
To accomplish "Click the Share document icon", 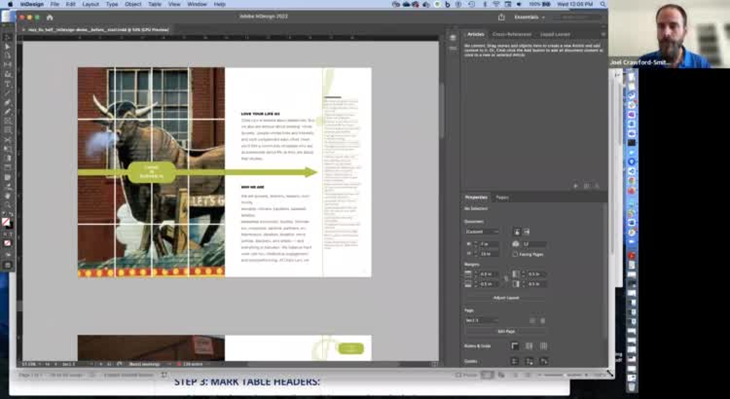I will [x=501, y=17].
